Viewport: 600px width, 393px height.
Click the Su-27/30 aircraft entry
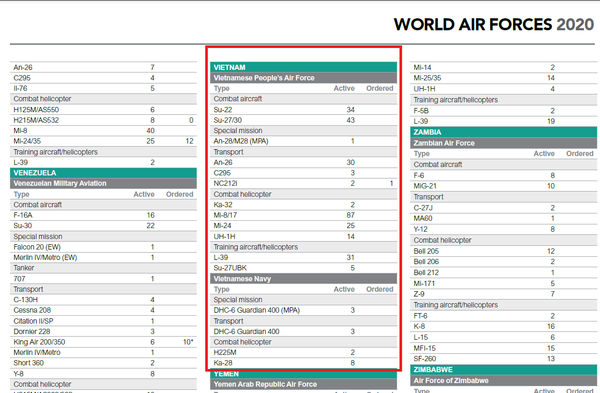303,120
